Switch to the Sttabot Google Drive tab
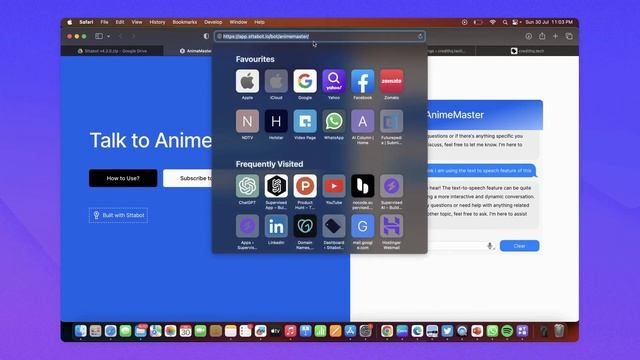 pos(112,51)
